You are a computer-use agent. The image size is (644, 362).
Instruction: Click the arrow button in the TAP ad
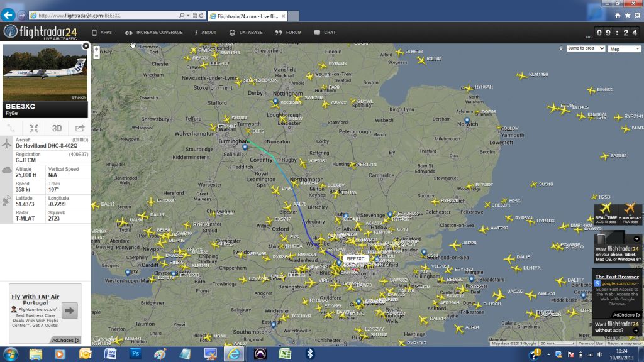click(x=69, y=310)
